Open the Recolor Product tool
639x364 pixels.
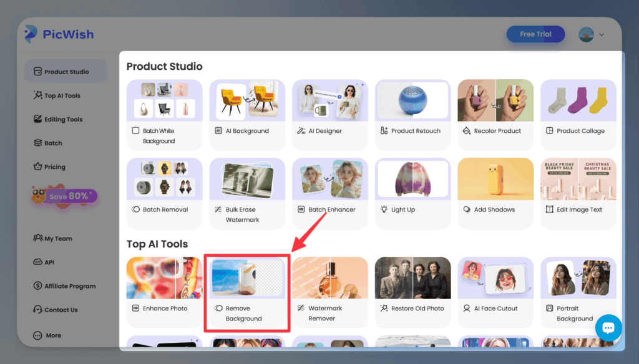click(x=495, y=115)
